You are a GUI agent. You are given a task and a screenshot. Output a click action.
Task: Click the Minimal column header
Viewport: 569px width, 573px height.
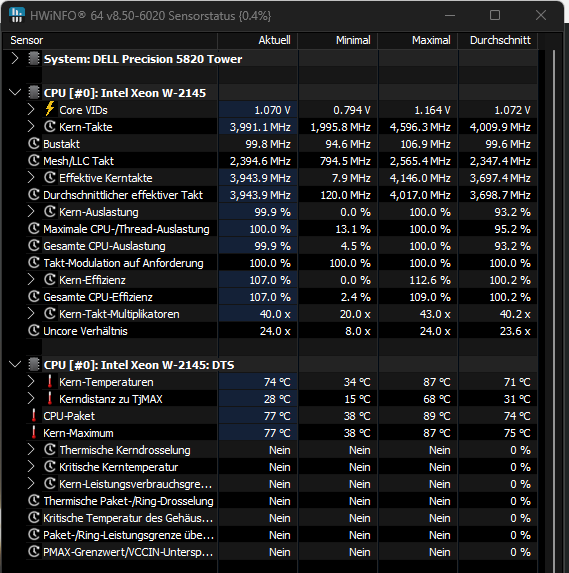point(338,40)
